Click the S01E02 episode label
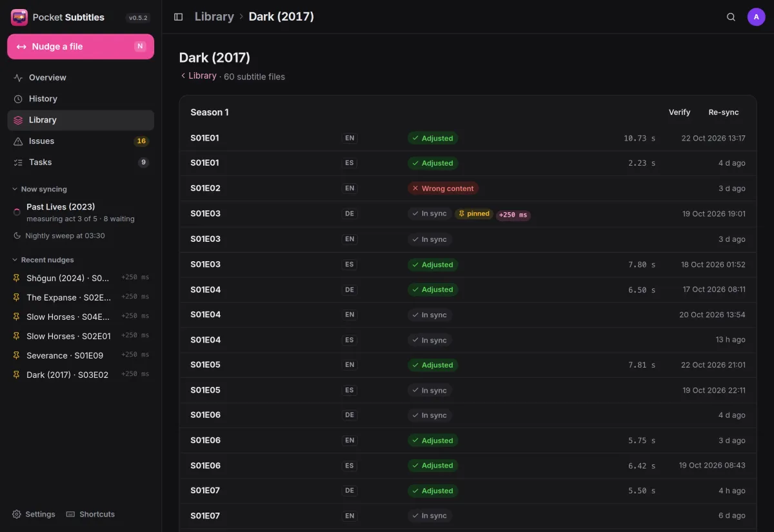This screenshot has height=532, width=774. tap(205, 188)
